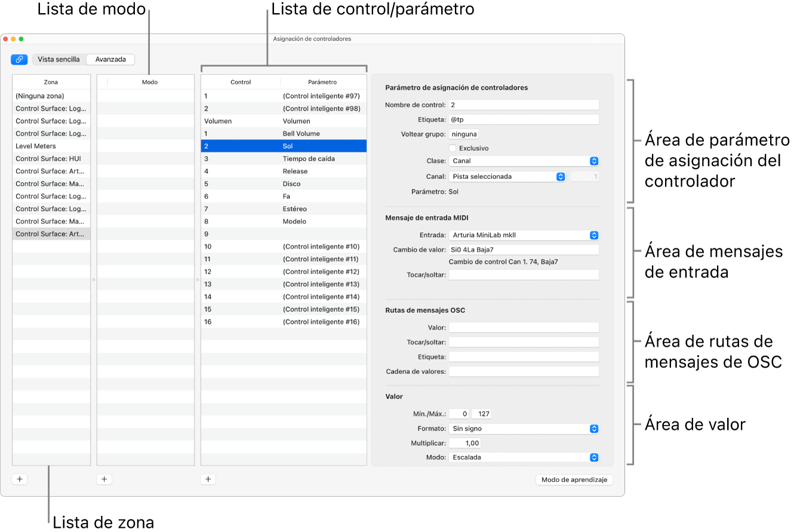This screenshot has width=797, height=532.
Task: Add new control with plus below Control list
Action: point(208,479)
